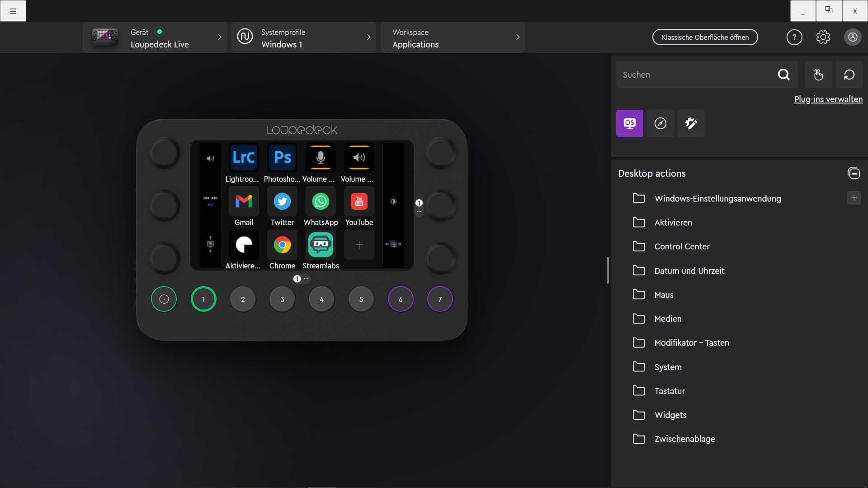This screenshot has width=868, height=488.
Task: Select round button 2
Action: tap(243, 299)
